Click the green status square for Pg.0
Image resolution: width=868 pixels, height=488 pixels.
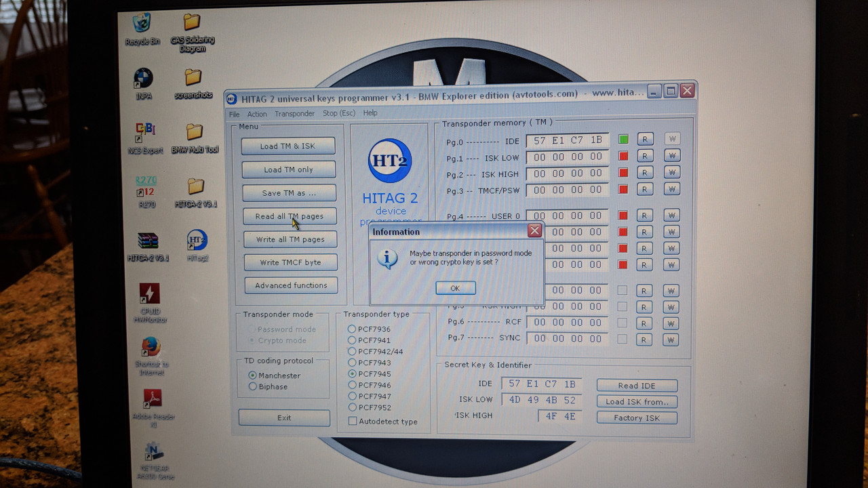tap(623, 139)
